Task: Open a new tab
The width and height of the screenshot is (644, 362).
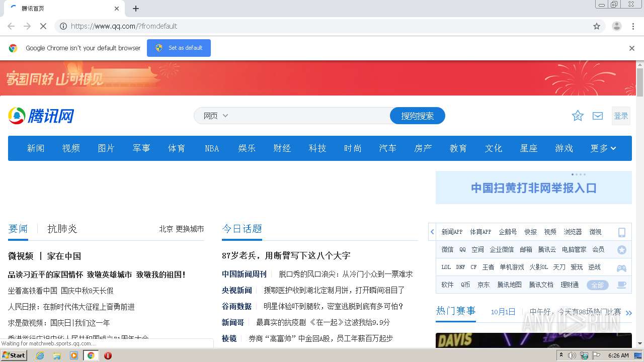Action: click(136, 9)
